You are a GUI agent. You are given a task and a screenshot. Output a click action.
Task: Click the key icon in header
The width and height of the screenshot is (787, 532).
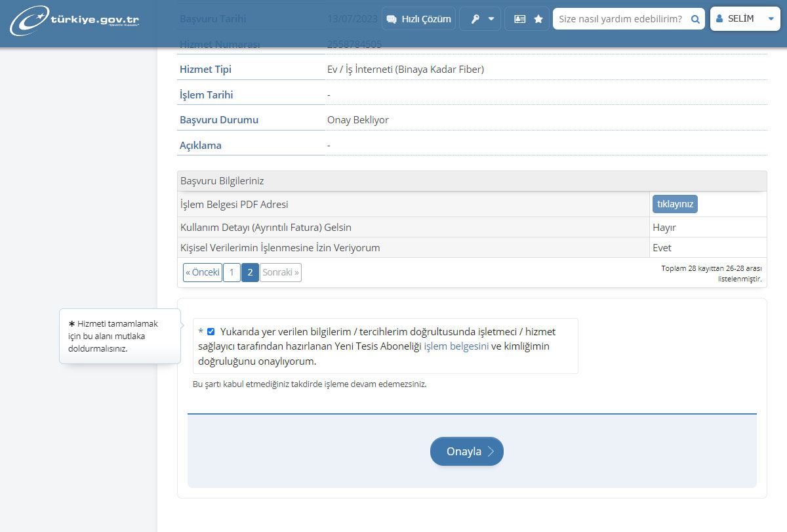[475, 19]
